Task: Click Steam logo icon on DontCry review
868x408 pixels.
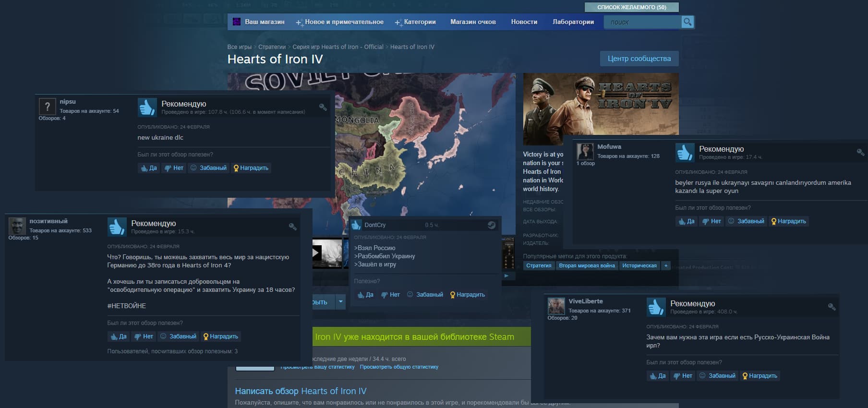Action: [492, 225]
